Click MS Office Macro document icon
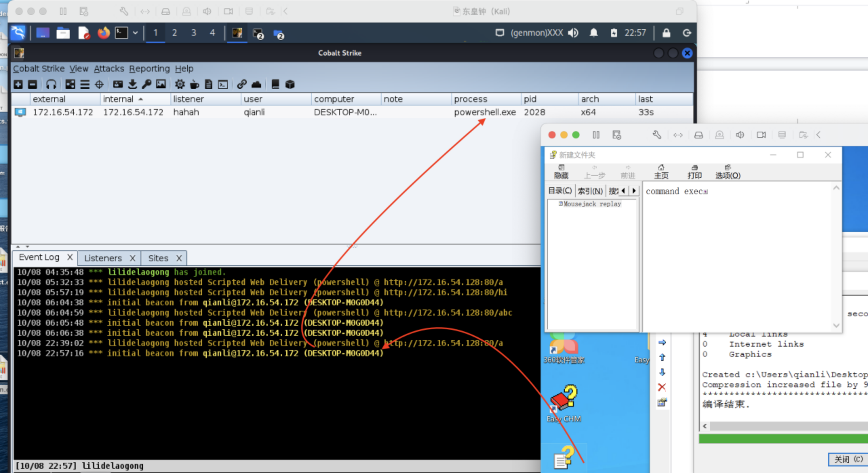868x473 pixels. pos(209,84)
